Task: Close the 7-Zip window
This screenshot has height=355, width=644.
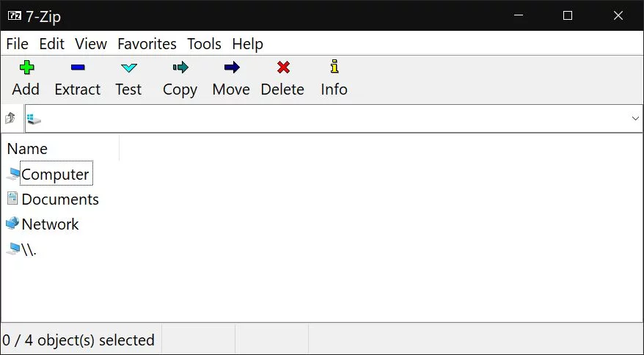Action: [618, 15]
